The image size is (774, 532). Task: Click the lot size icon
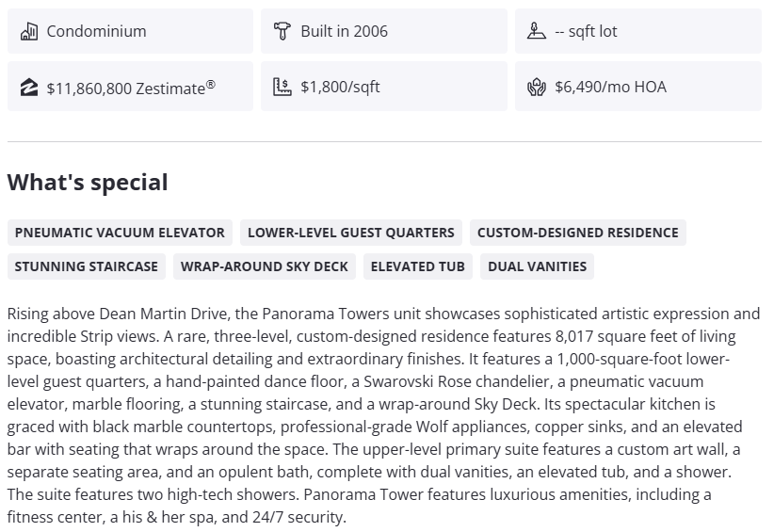click(x=537, y=31)
